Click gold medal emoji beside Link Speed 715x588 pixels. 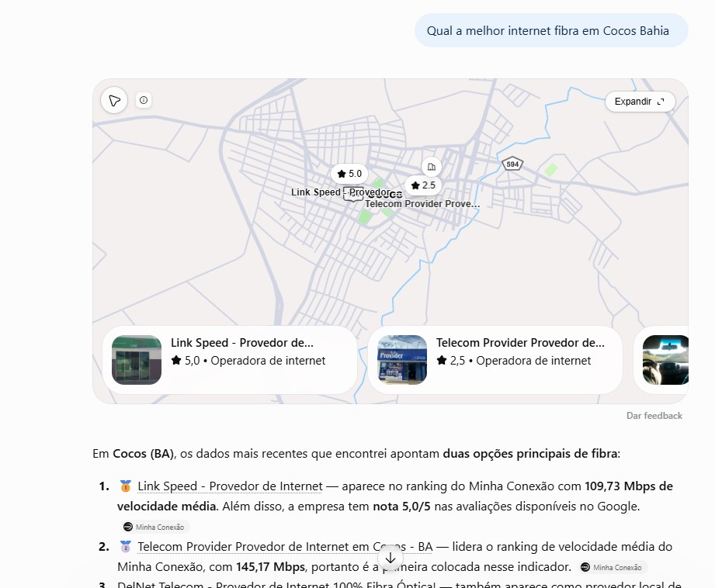point(126,486)
